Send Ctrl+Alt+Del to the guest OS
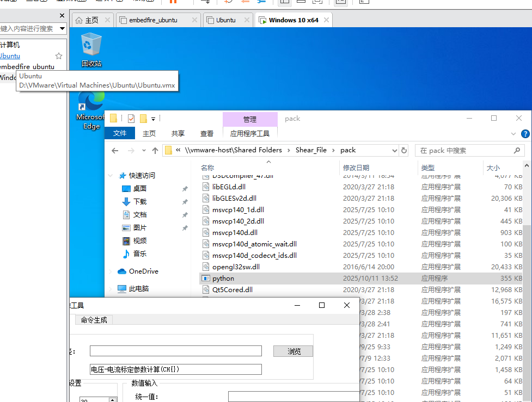The image size is (532, 402). [x=206, y=4]
